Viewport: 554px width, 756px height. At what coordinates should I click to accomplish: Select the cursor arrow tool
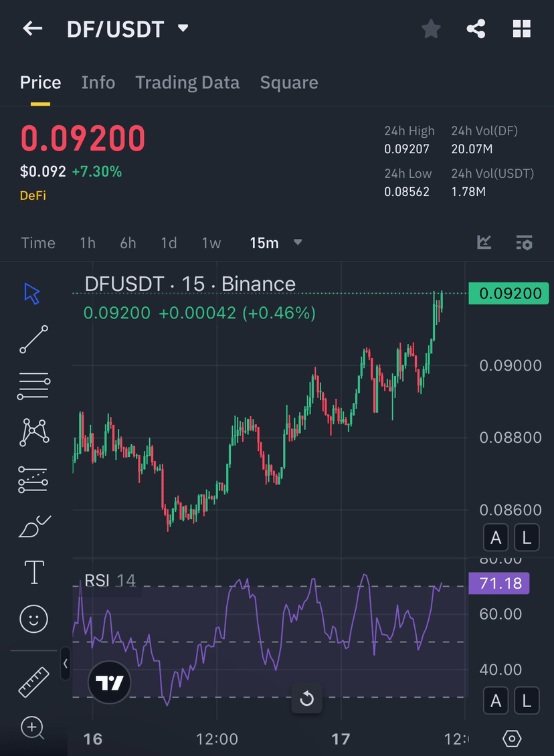(x=32, y=294)
